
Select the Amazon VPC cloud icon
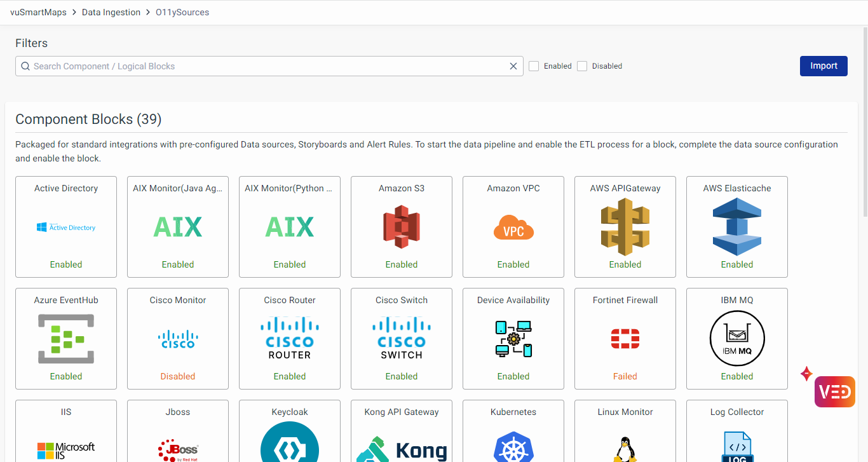point(513,227)
